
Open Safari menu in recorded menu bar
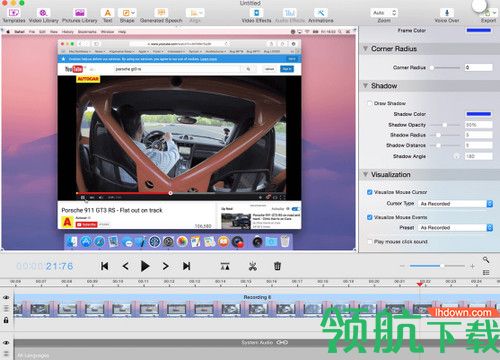[x=19, y=32]
